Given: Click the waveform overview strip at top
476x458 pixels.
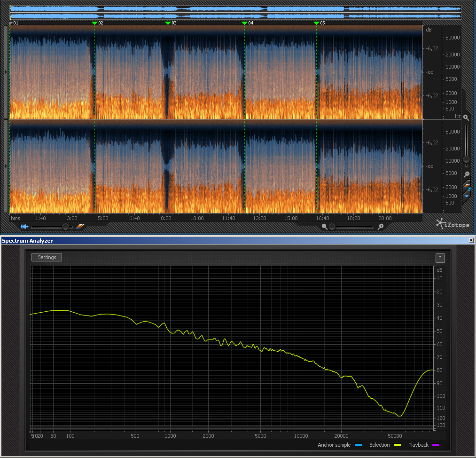Looking at the screenshot, I should pyautogui.click(x=235, y=12).
